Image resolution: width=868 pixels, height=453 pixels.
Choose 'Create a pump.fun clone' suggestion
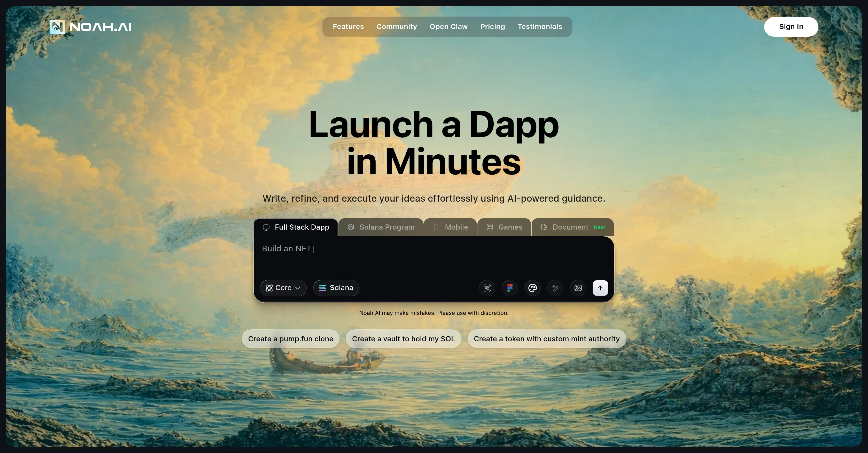tap(290, 339)
